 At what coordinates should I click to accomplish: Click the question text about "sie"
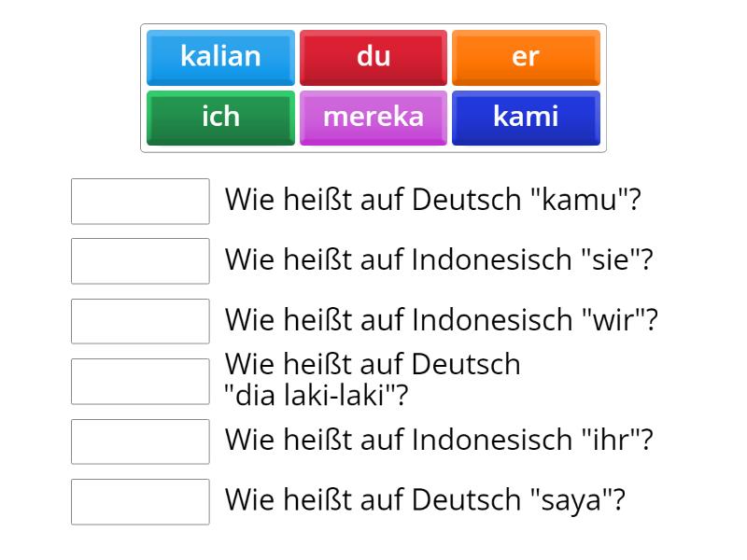coord(439,259)
